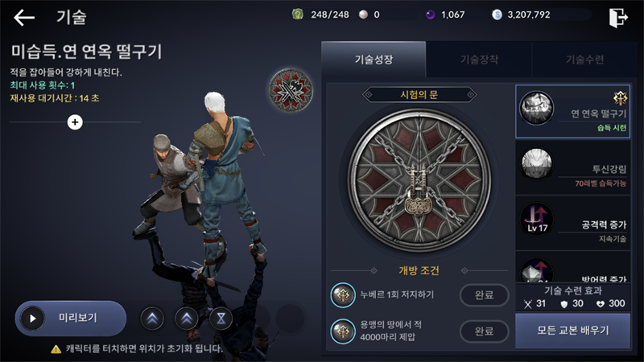Screen dimensions: 644x362
Task: Tap the second double-chevron upgrade icon
Action: click(x=187, y=319)
